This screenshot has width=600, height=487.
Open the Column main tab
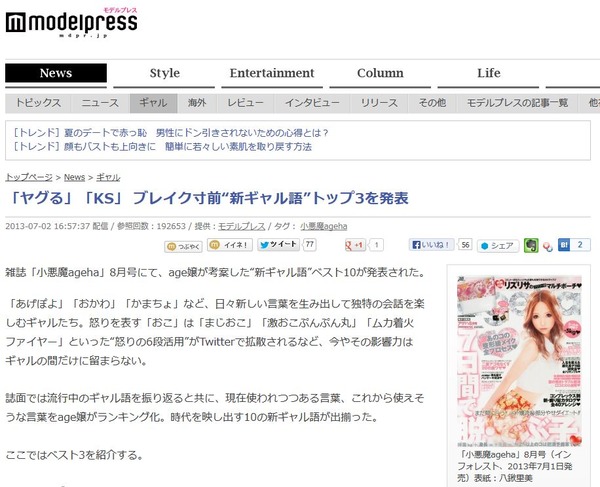[380, 73]
